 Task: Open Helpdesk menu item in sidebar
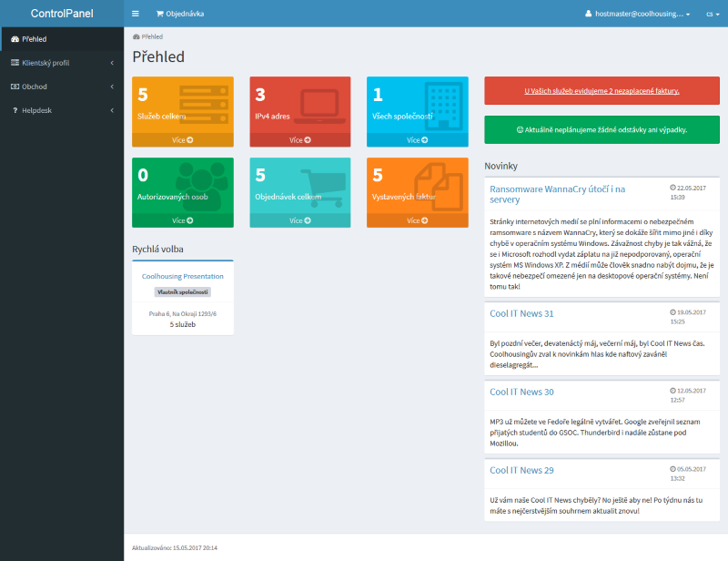pyautogui.click(x=62, y=110)
